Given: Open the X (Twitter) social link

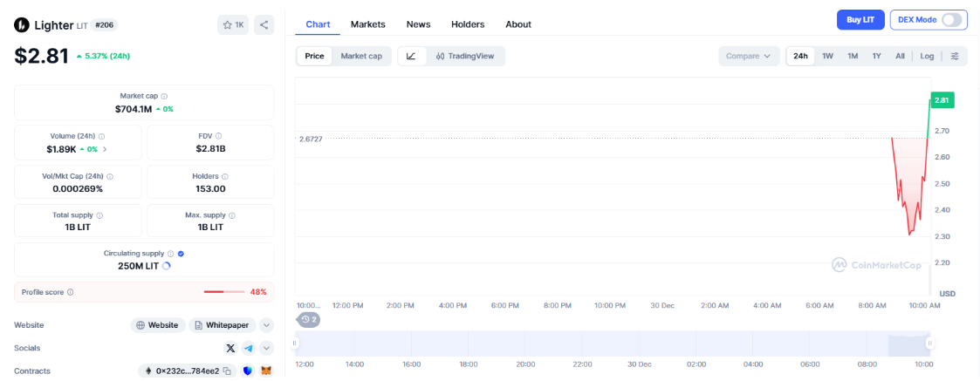Looking at the screenshot, I should [230, 348].
